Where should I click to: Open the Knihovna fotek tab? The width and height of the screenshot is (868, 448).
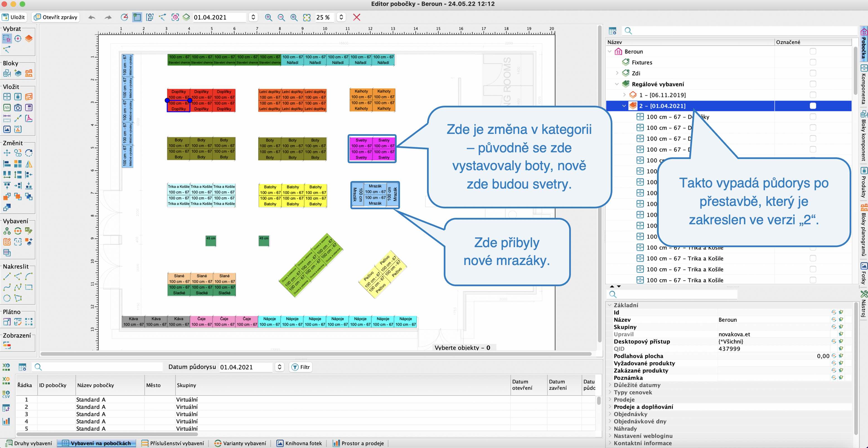(x=299, y=443)
